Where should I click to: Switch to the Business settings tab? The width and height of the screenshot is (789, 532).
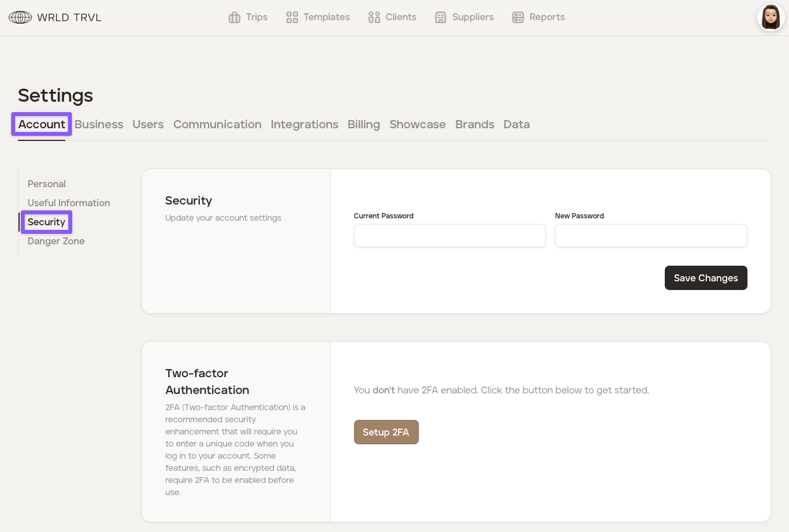[x=99, y=124]
